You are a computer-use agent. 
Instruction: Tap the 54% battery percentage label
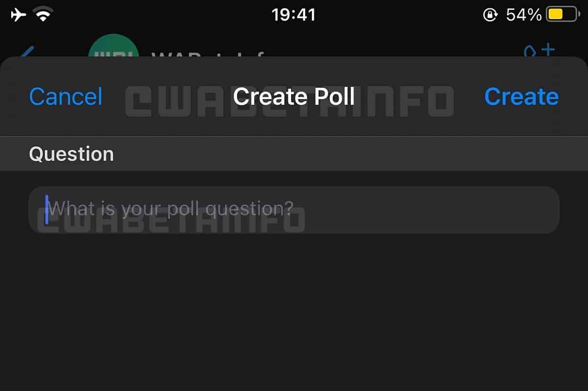tap(523, 15)
